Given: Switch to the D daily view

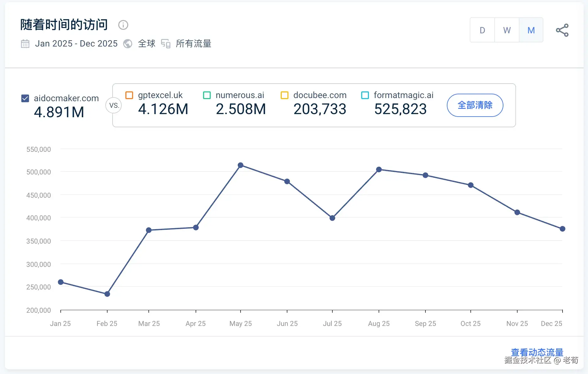Looking at the screenshot, I should click(482, 30).
